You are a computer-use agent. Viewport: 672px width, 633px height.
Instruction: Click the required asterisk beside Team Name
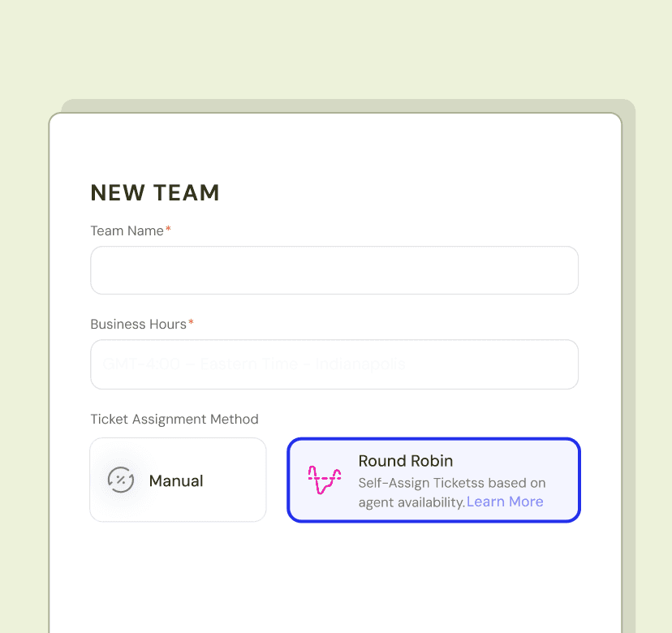click(x=168, y=228)
